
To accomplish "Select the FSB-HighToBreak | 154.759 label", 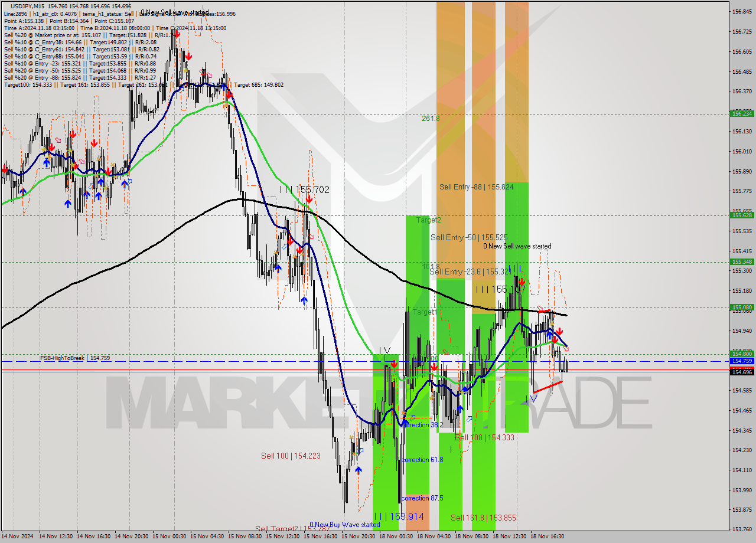I will click(x=75, y=358).
